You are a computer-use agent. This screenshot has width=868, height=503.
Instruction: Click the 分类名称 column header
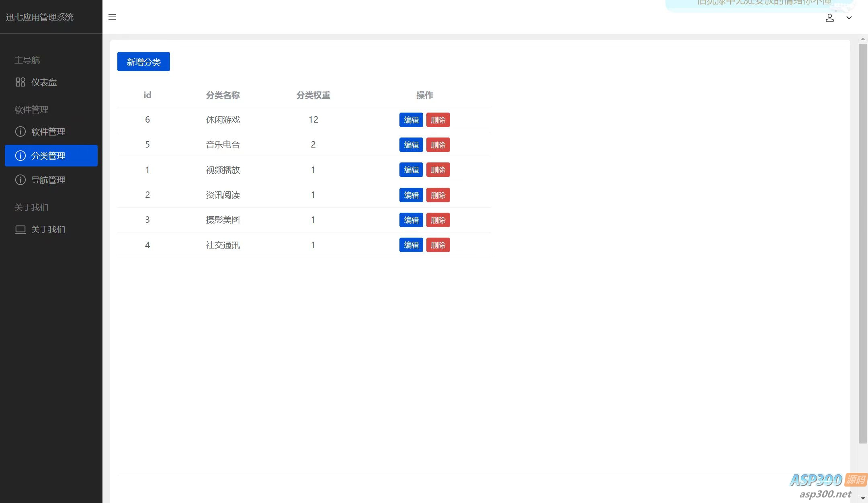[x=223, y=95]
